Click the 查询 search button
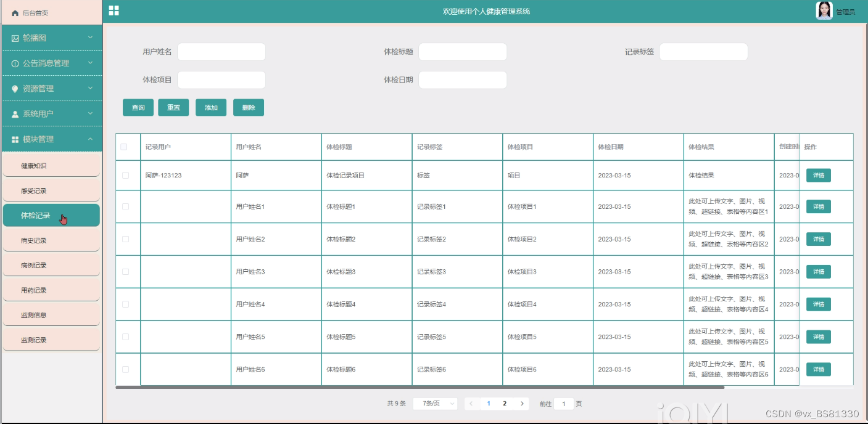This screenshot has height=424, width=868. coord(138,107)
